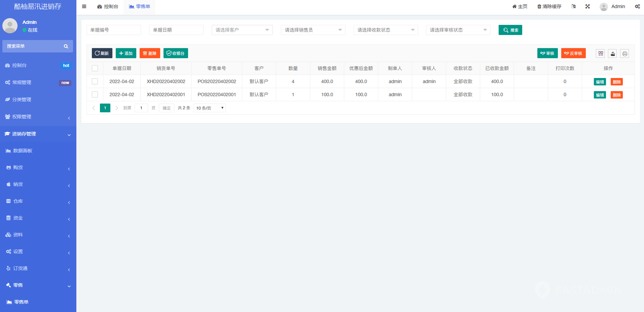Open settings gears icon at top right

tap(637, 7)
